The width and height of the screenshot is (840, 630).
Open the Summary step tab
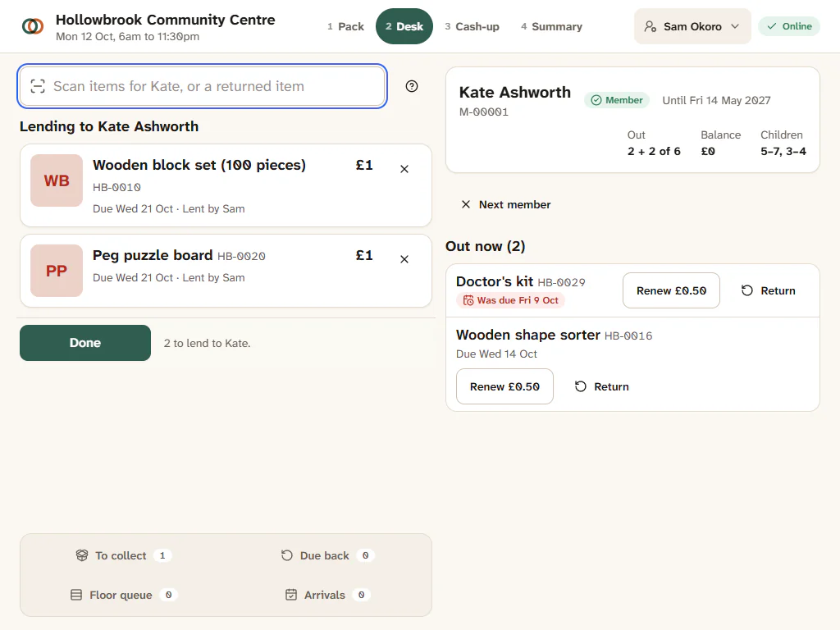pyautogui.click(x=552, y=26)
